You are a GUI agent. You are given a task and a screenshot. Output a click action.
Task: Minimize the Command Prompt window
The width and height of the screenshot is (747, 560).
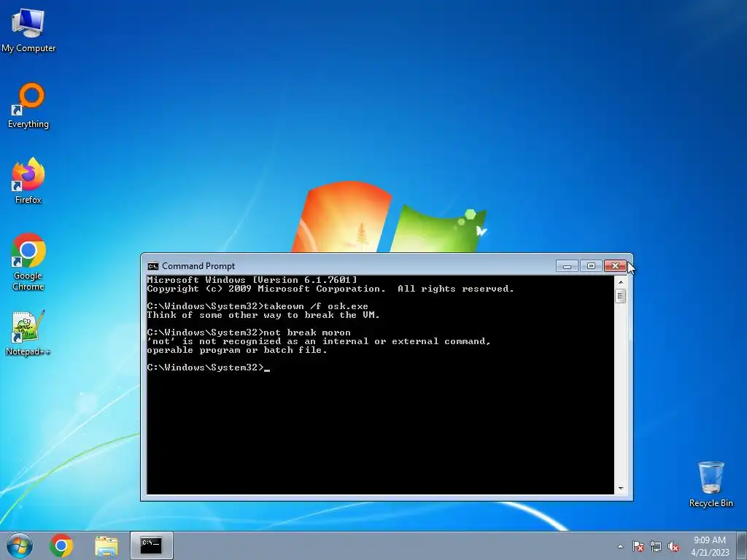coord(567,265)
